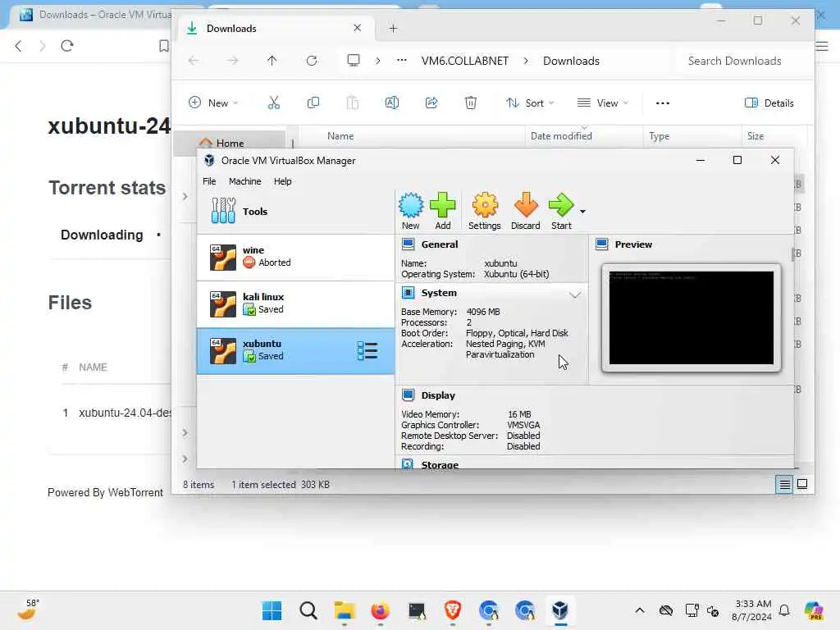Open See more options in Explorer toolbar
840x630 pixels.
click(x=663, y=103)
